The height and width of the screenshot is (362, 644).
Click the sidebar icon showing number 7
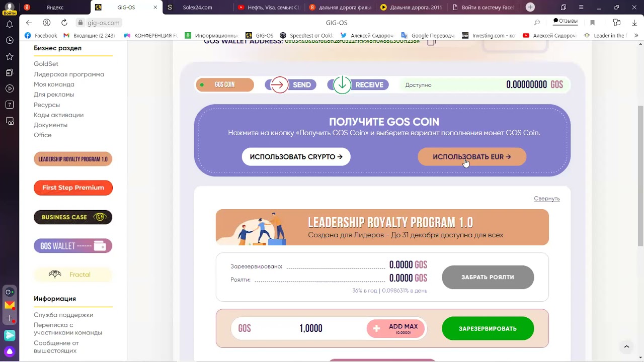coord(10,105)
